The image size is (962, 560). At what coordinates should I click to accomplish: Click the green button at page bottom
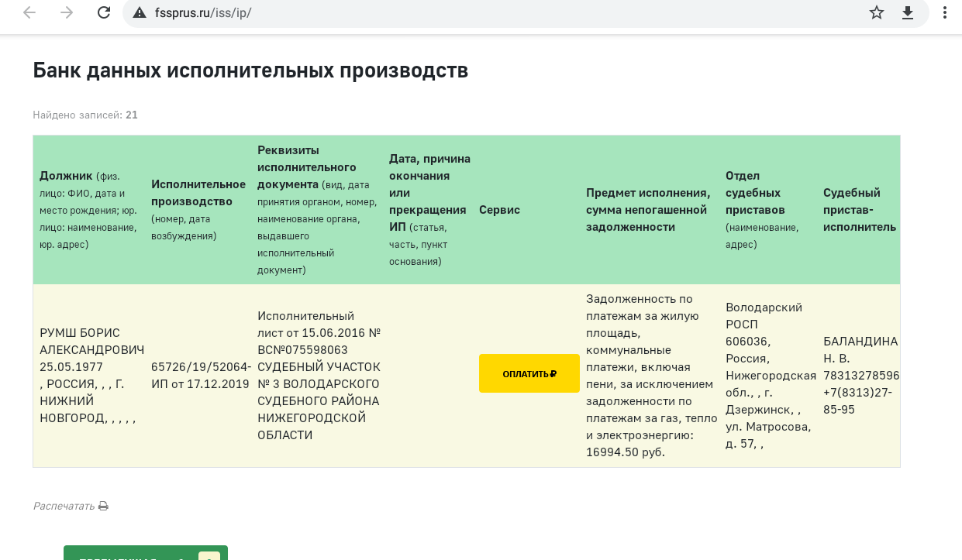(146, 555)
